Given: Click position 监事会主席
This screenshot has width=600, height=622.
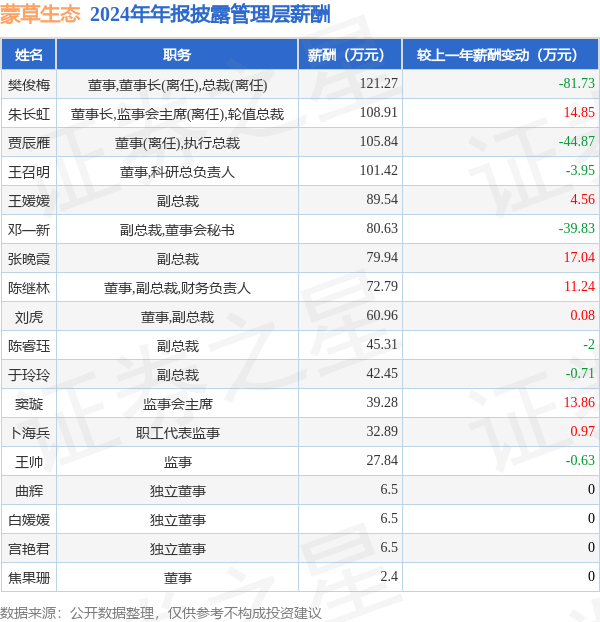Looking at the screenshot, I should tap(177, 404).
